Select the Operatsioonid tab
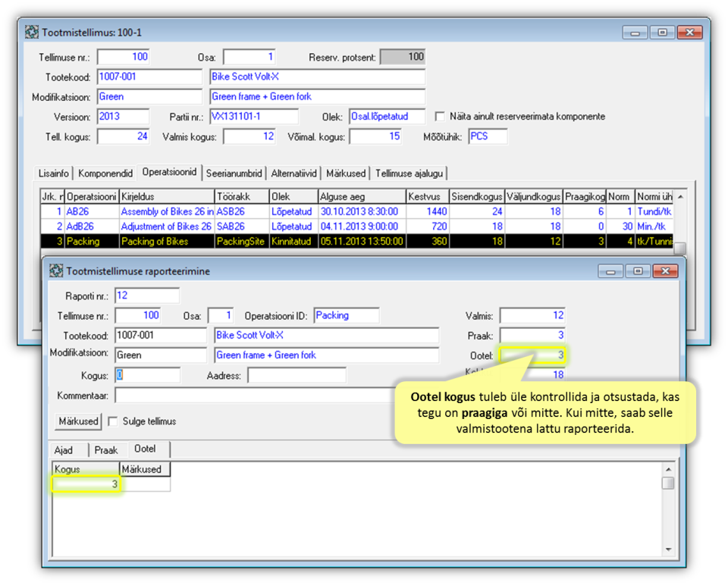The height and width of the screenshot is (585, 728). click(x=169, y=172)
